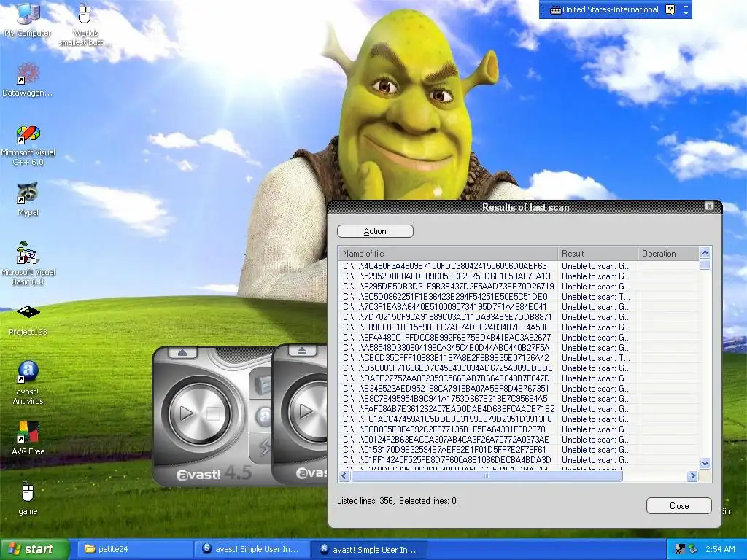Open the language bar options arrow

click(686, 14)
